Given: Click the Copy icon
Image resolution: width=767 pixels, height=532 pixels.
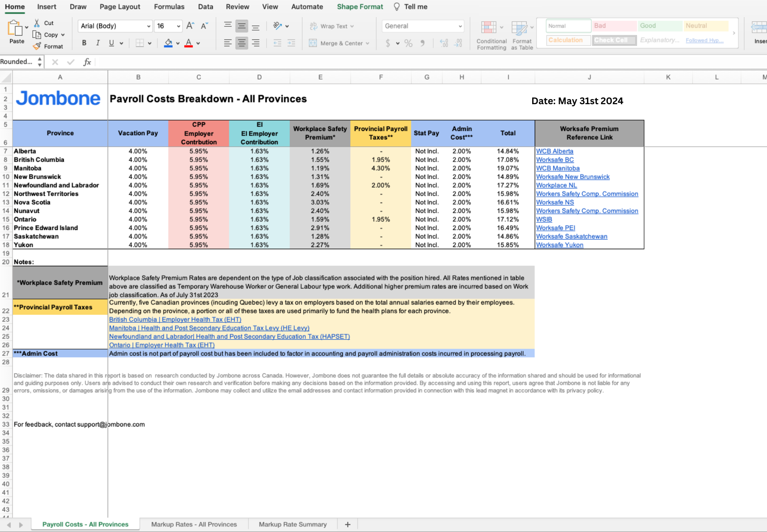Looking at the screenshot, I should coord(37,35).
